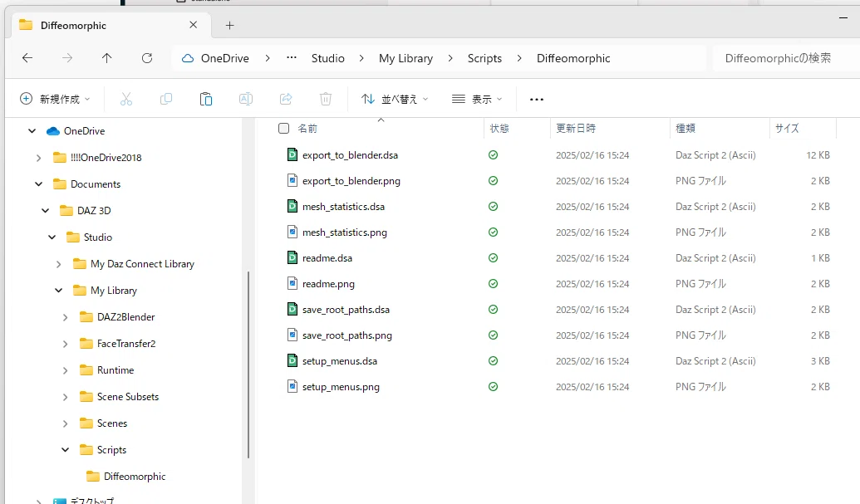Navigate to My Library in breadcrumb
860x504 pixels.
point(405,58)
